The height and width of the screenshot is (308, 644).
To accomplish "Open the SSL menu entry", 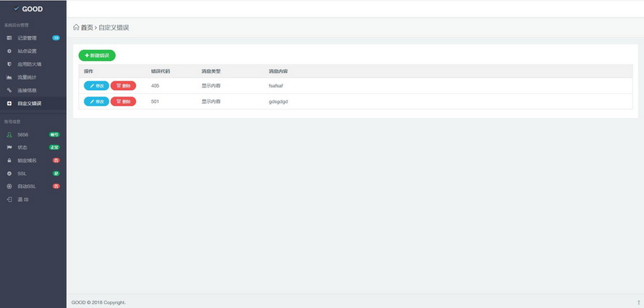I will 33,174.
